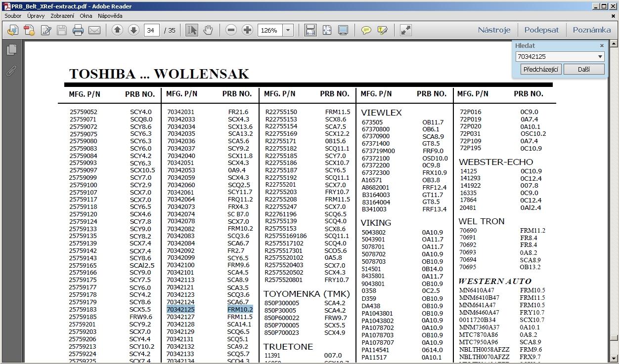Click the Print document icon
Image resolution: width=619 pixels, height=364 pixels.
78,30
